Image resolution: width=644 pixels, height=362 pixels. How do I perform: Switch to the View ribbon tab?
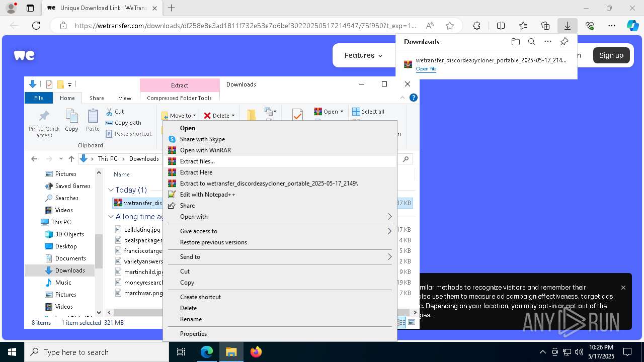tap(125, 98)
